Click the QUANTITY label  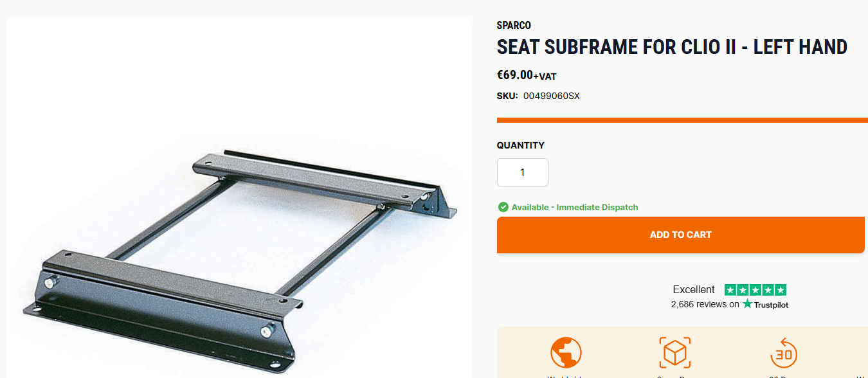521,145
